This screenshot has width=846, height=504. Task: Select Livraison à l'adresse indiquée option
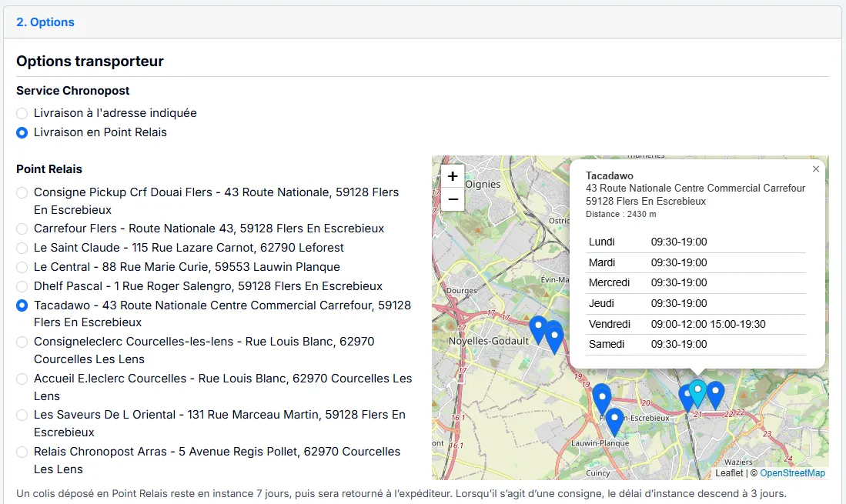(x=22, y=113)
